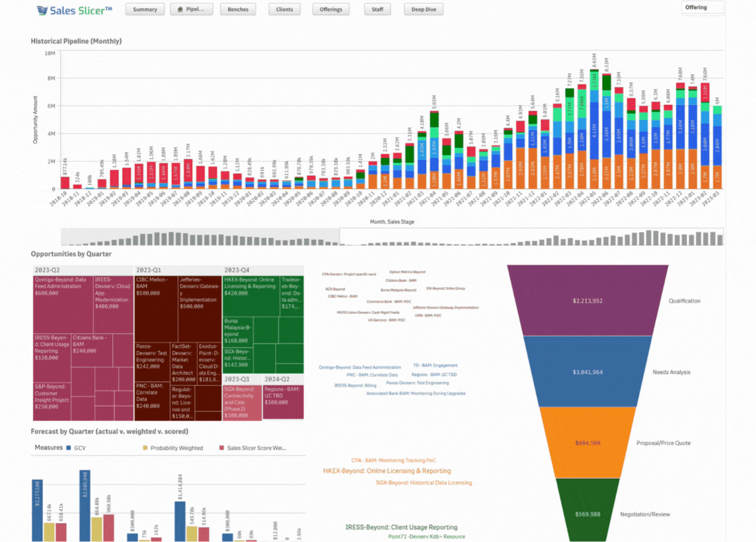This screenshot has height=542, width=756.
Task: Click the Citizens Bank - BAM $240,000 tile
Action: pos(92,350)
